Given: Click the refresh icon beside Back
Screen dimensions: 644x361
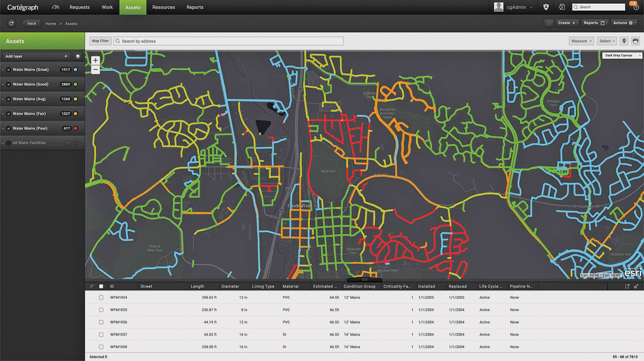Looking at the screenshot, I should click(x=12, y=24).
